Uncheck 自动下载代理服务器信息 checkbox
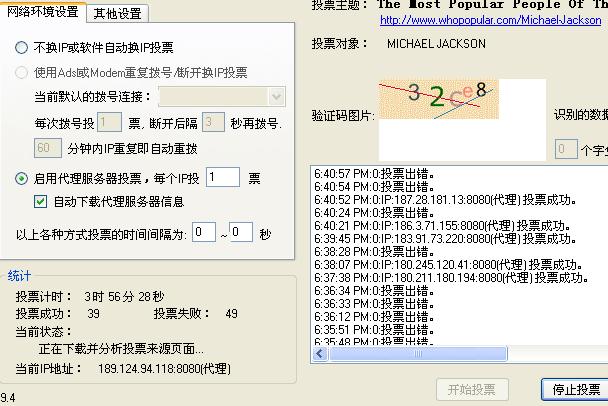 click(41, 201)
